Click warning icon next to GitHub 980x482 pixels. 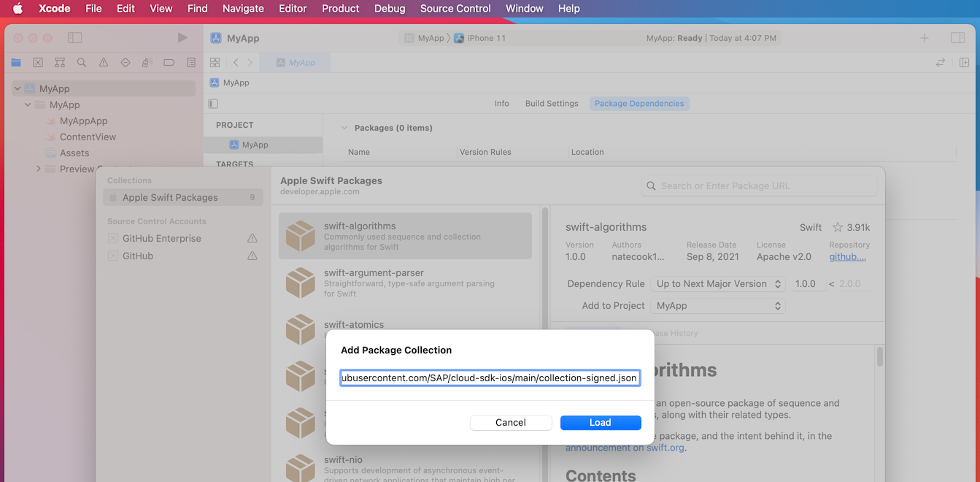click(x=252, y=256)
